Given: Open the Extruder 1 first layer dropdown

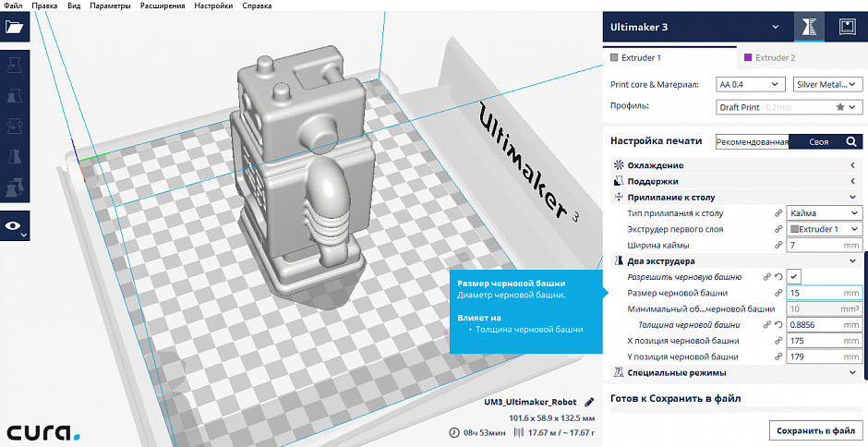Looking at the screenshot, I should (x=824, y=229).
